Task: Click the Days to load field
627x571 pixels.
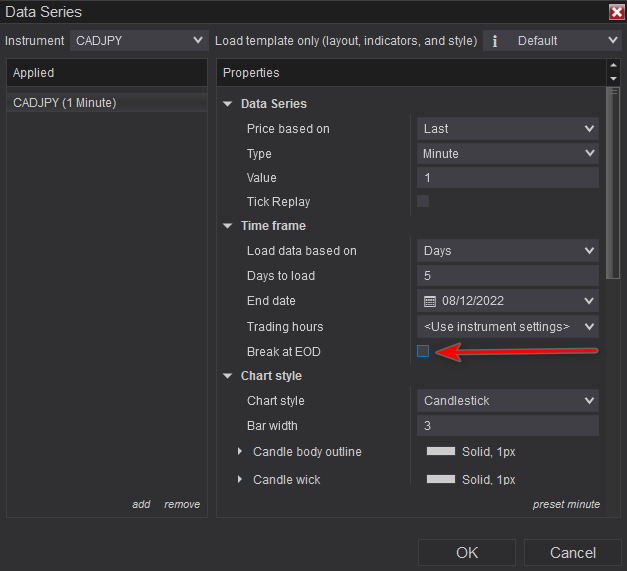Action: pos(507,276)
